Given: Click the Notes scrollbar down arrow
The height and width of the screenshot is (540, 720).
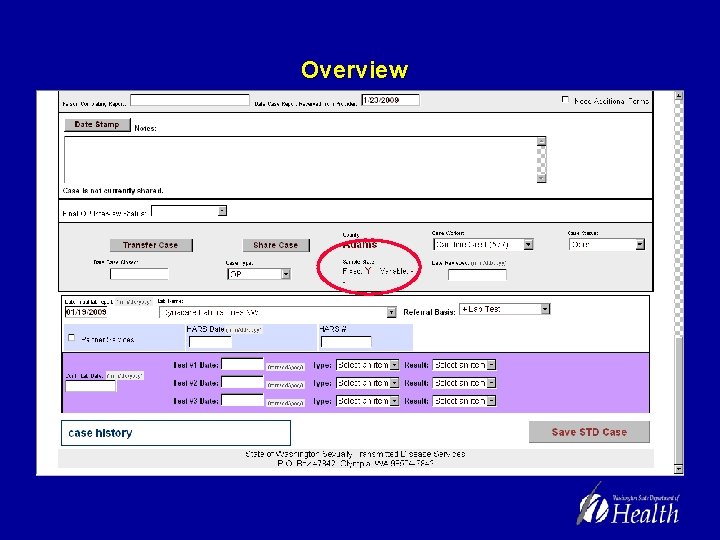Looking at the screenshot, I should (x=541, y=178).
